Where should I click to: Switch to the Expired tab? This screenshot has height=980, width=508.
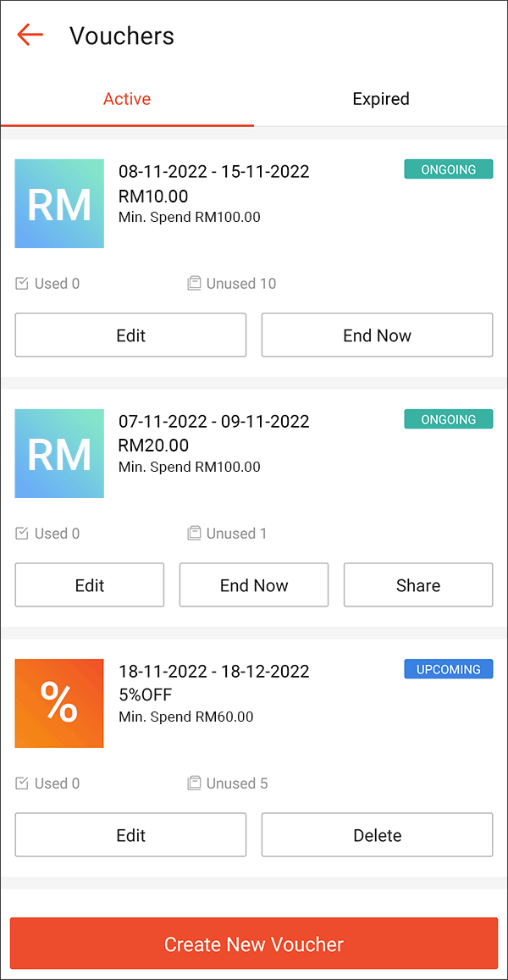click(380, 98)
